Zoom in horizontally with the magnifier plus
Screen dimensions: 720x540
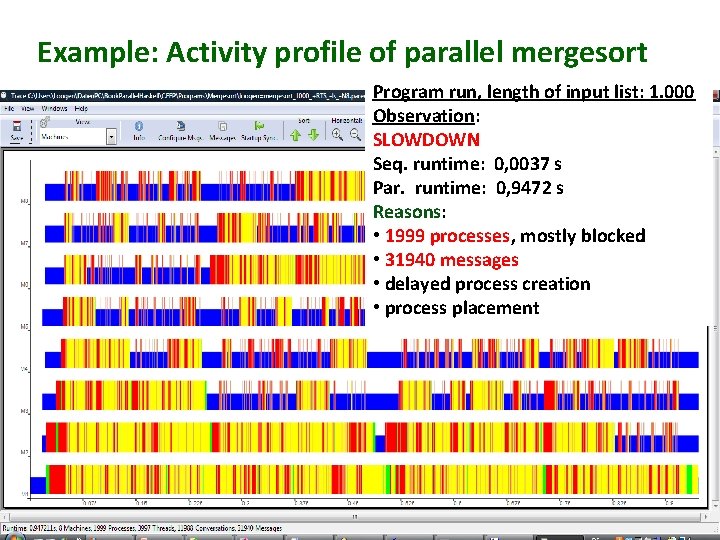pyautogui.click(x=338, y=134)
